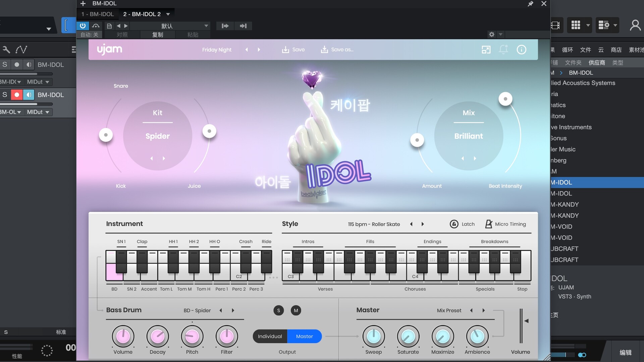
Task: Select previous Master Mix Preset
Action: (x=471, y=310)
